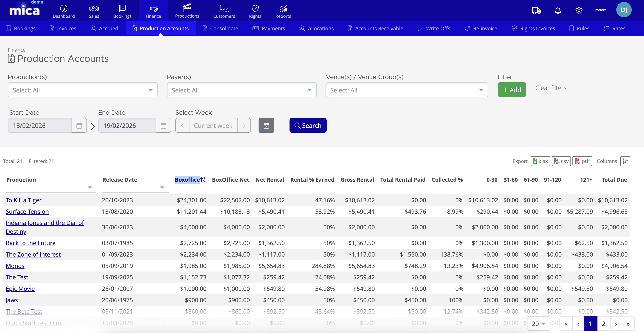644x333 pixels.
Task: Open the End Date calendar picker
Action: point(164,125)
